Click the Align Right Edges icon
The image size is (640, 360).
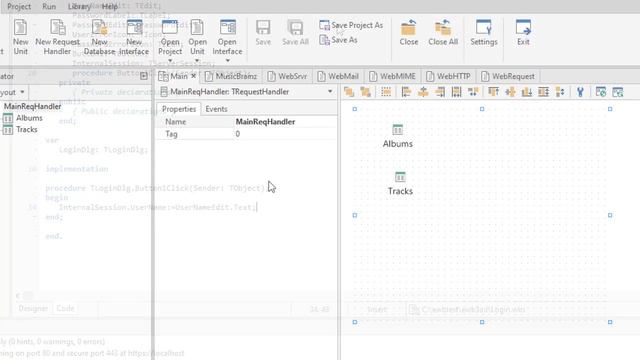pyautogui.click(x=440, y=92)
